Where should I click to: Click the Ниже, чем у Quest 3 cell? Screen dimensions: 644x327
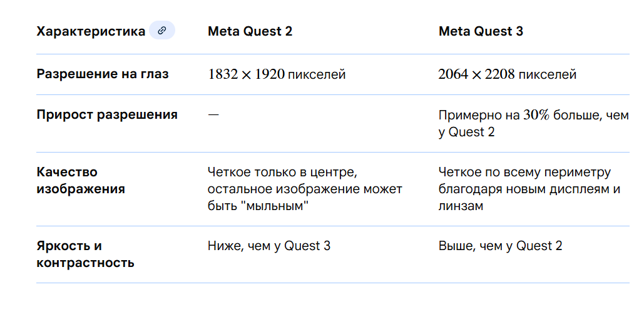click(269, 246)
